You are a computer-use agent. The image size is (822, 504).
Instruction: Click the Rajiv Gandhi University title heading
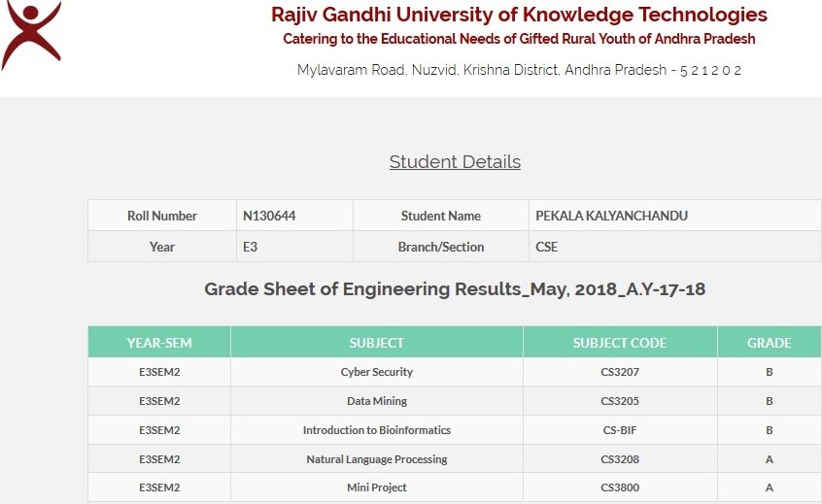pos(519,15)
